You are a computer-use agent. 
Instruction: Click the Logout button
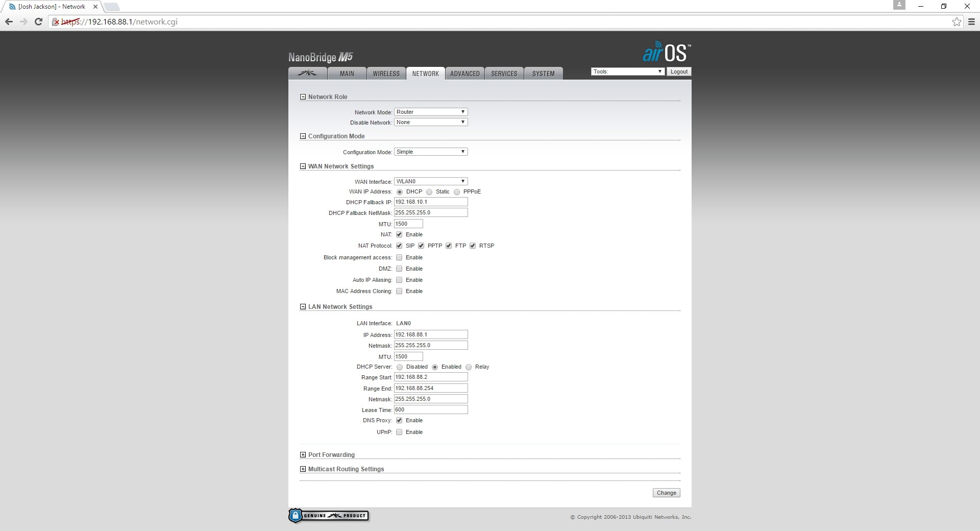pos(679,71)
